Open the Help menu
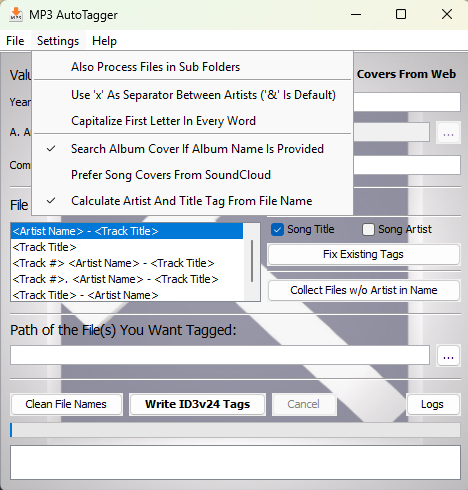This screenshot has height=490, width=468. tap(104, 41)
